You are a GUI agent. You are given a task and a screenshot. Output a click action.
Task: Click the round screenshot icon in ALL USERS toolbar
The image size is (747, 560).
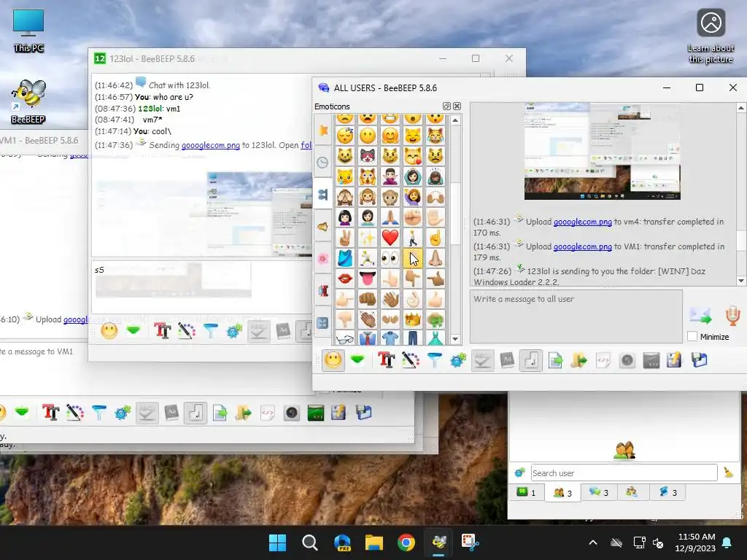[627, 360]
